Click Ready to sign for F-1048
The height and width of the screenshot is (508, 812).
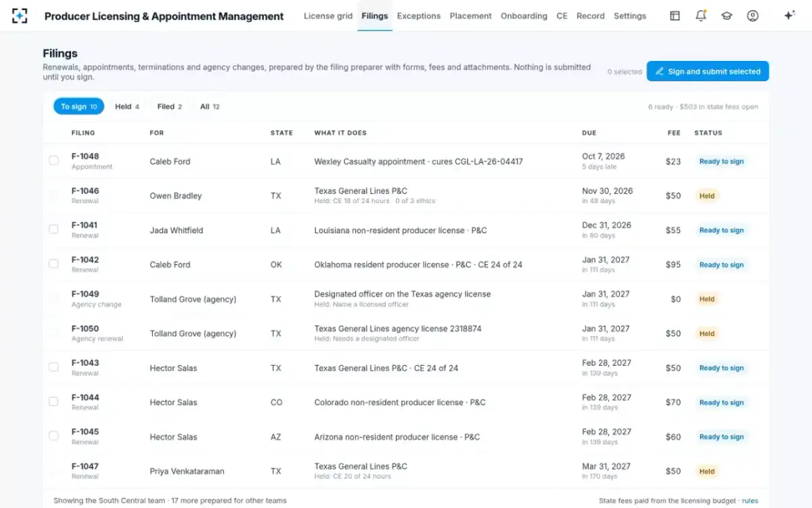tap(721, 161)
